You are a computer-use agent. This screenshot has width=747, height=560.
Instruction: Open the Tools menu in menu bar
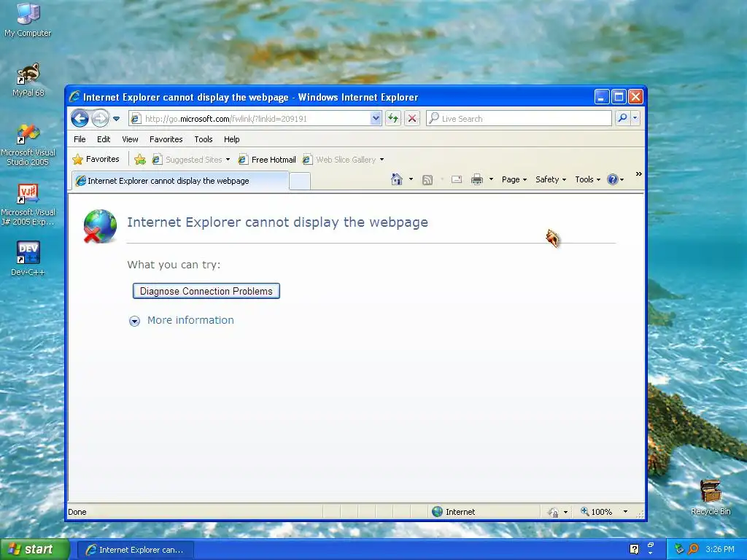pyautogui.click(x=203, y=139)
